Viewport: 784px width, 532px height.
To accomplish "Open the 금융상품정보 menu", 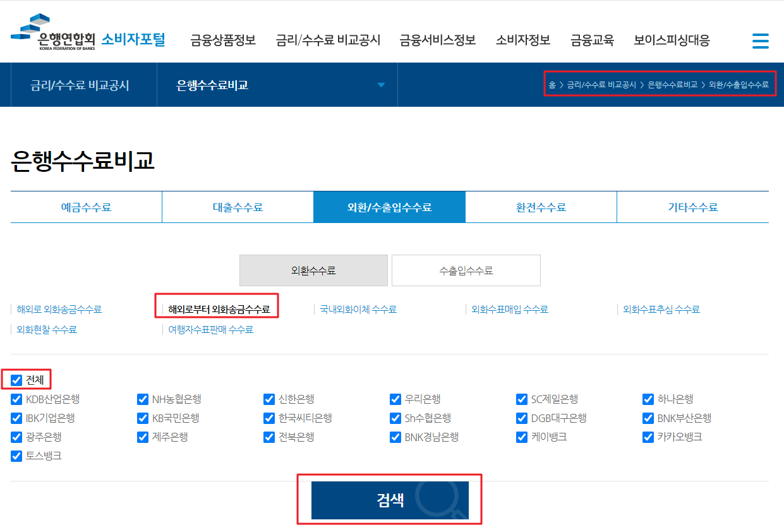I will tap(222, 40).
